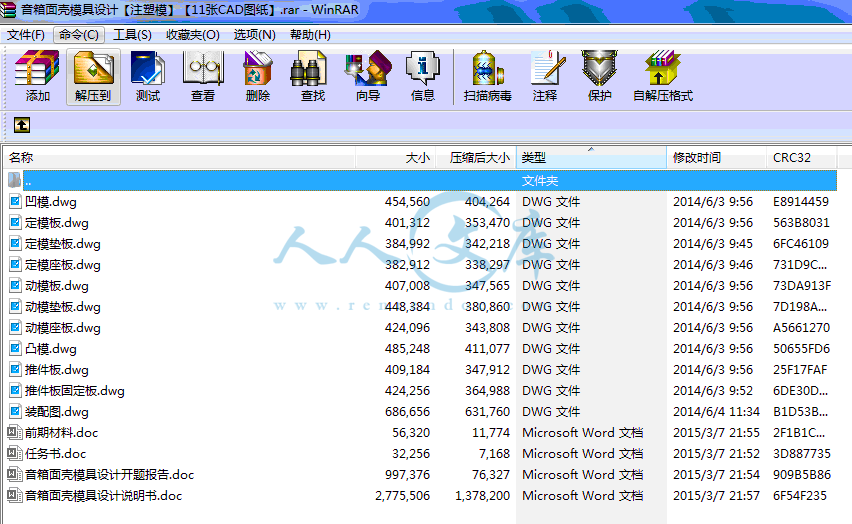Screen dimensions: 852x524
Task: Click the file icon of 凹模.dwg
Action: pos(15,202)
